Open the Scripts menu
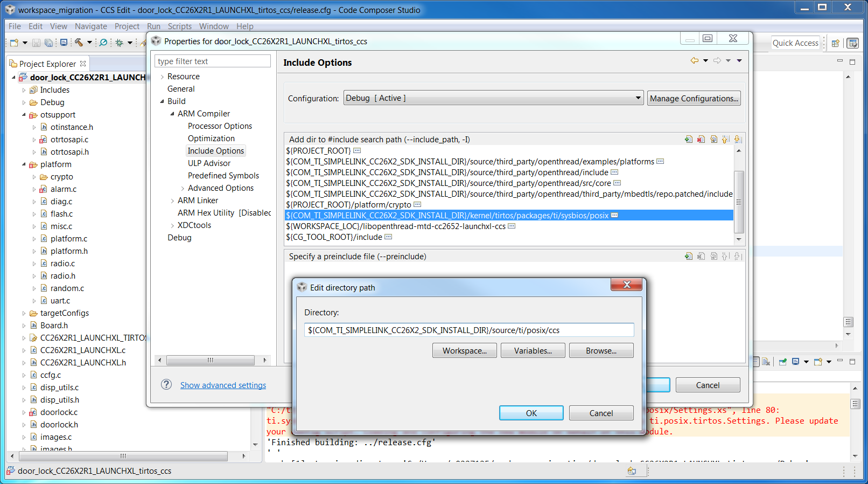The width and height of the screenshot is (868, 484). (x=179, y=26)
